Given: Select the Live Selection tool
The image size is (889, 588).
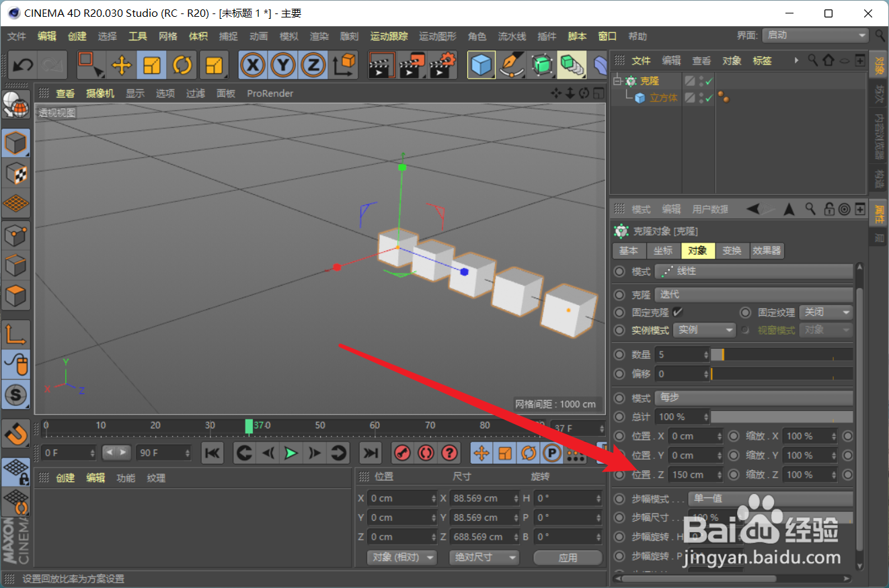Looking at the screenshot, I should coord(89,65).
